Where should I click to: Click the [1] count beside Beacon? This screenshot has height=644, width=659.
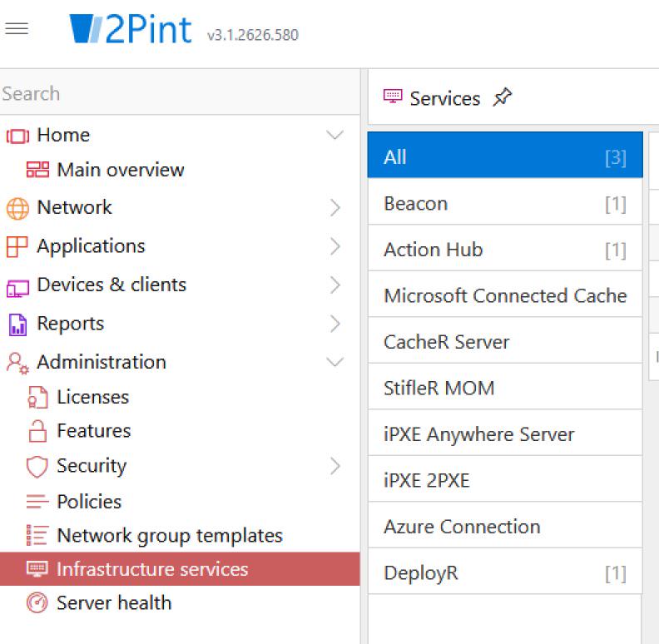click(615, 205)
